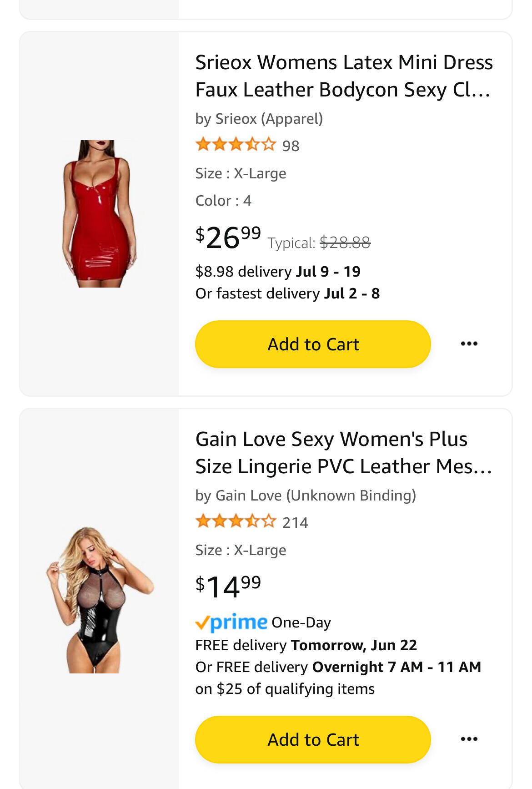Viewport: 532px width, 789px height.
Task: Open more options for Gain Love lingerie
Action: coord(469,739)
